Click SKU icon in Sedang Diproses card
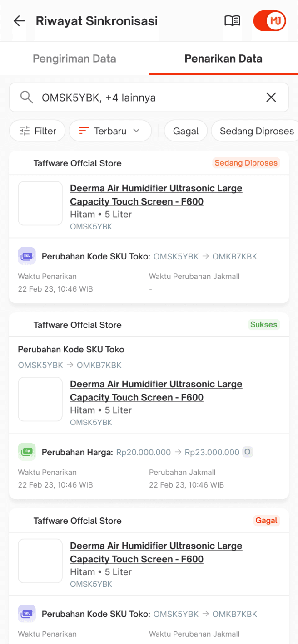The image size is (298, 644). coord(27,256)
